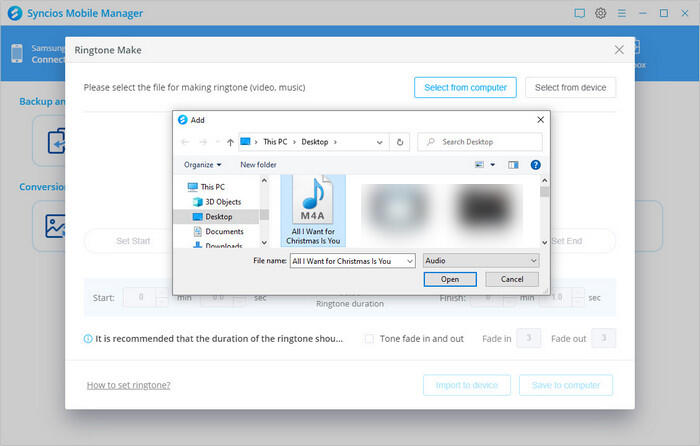
Task: Click Select from device button
Action: point(570,88)
